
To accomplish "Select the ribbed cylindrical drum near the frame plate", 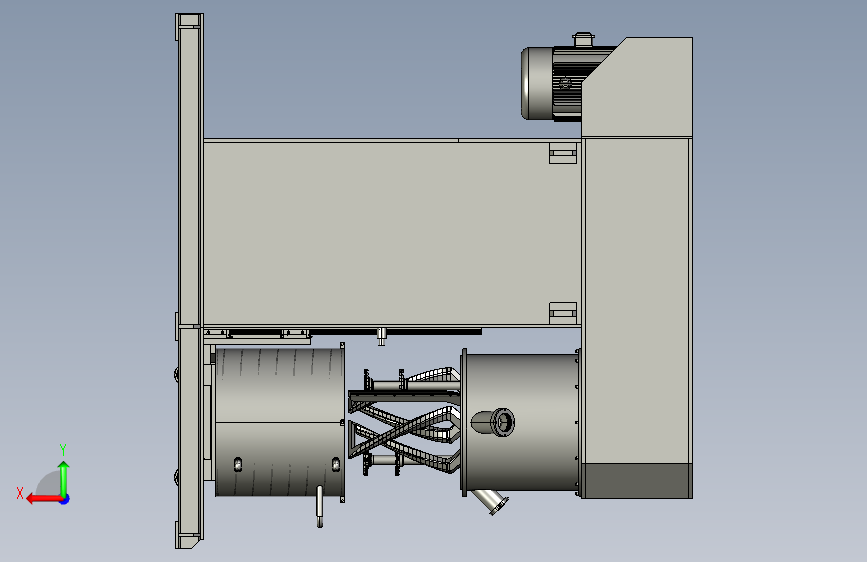I will (279, 422).
